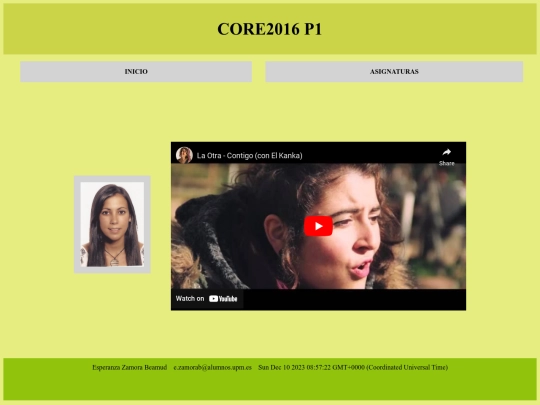Click the video channel avatar icon

point(184,155)
